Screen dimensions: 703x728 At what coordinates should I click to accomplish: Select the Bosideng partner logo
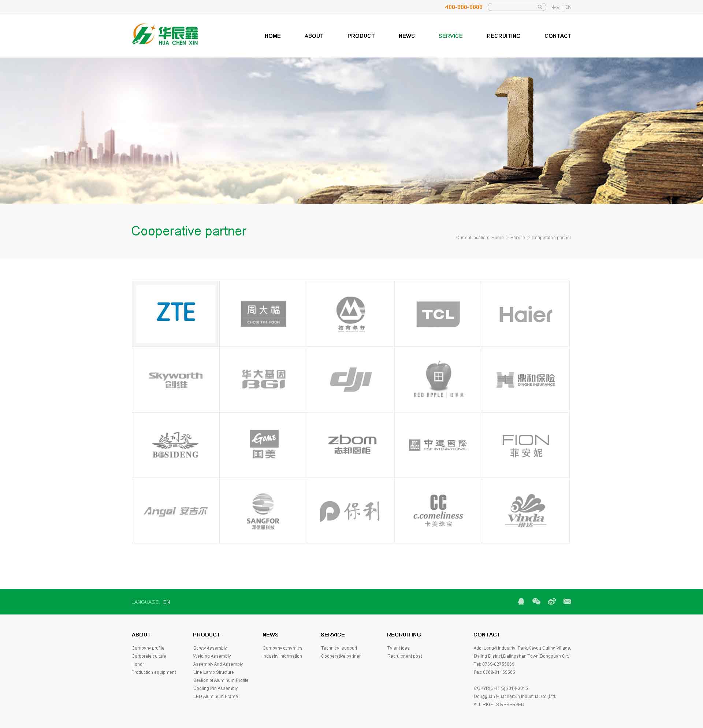coord(176,445)
